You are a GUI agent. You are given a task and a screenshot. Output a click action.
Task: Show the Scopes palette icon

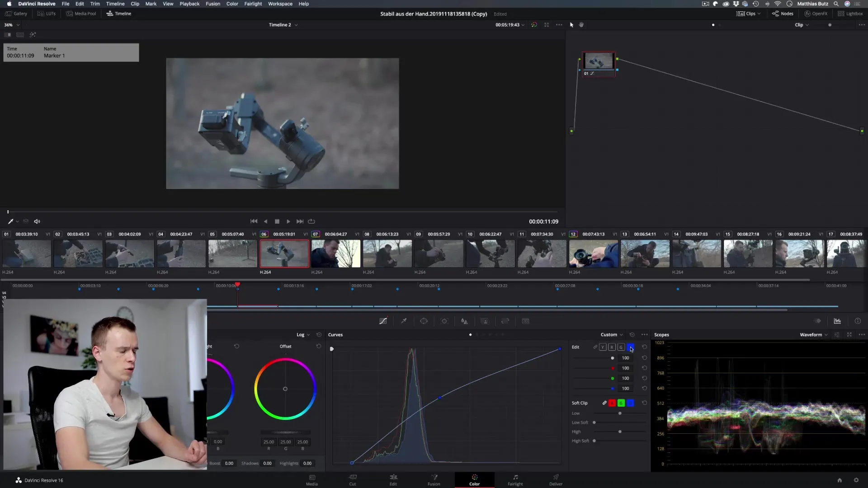pos(837,321)
